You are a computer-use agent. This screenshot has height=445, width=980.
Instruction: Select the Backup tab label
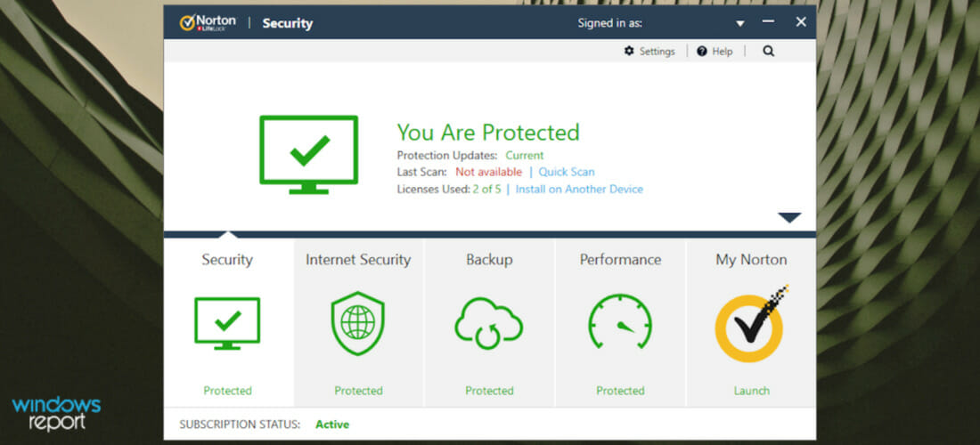click(x=489, y=260)
